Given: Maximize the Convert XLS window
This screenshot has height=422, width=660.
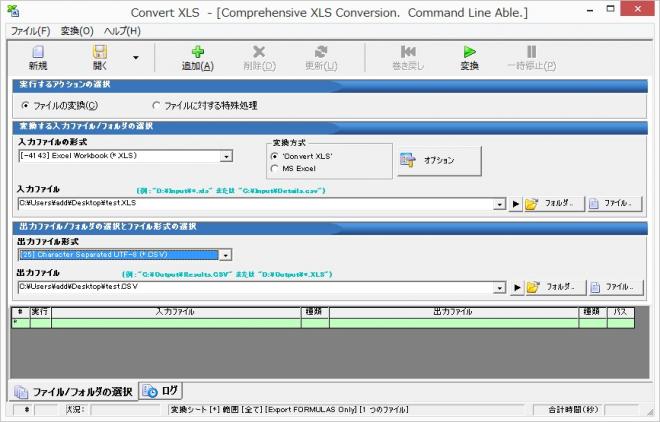Looking at the screenshot, I should point(610,9).
